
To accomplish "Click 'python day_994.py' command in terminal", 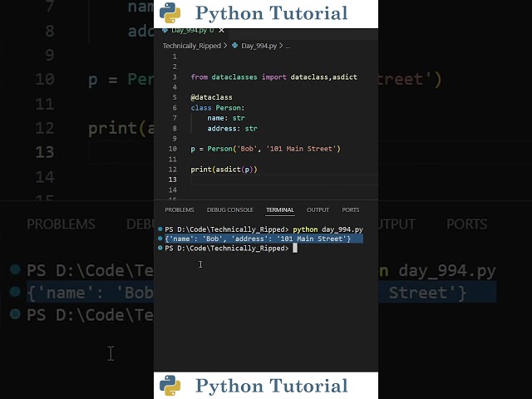I will pyautogui.click(x=328, y=229).
